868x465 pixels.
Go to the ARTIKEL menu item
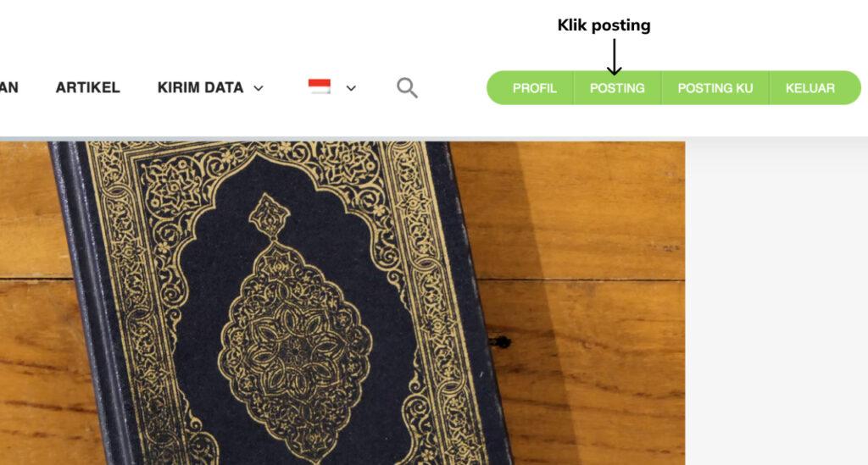tap(87, 87)
